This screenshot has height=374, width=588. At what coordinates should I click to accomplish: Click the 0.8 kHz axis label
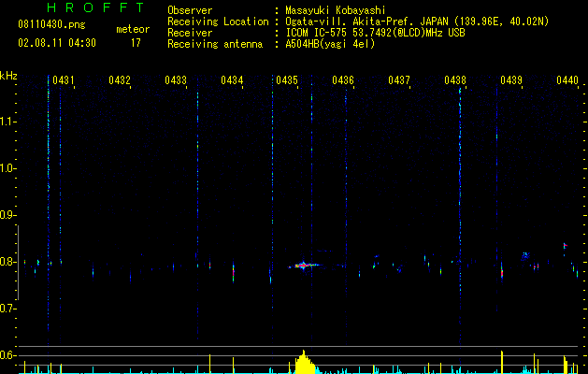coord(7,262)
